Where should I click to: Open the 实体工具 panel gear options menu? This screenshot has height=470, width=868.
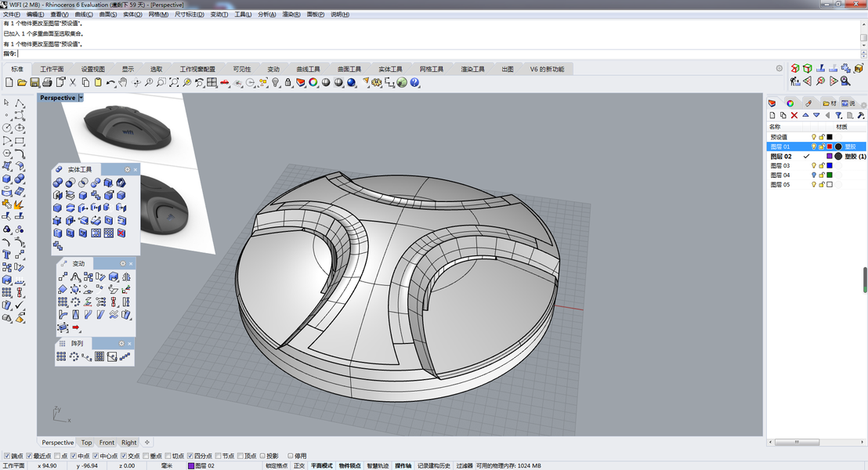(x=127, y=169)
